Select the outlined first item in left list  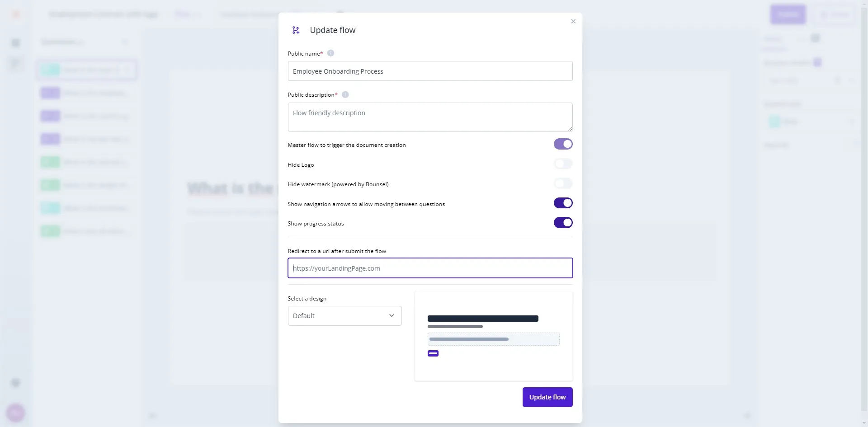point(87,70)
